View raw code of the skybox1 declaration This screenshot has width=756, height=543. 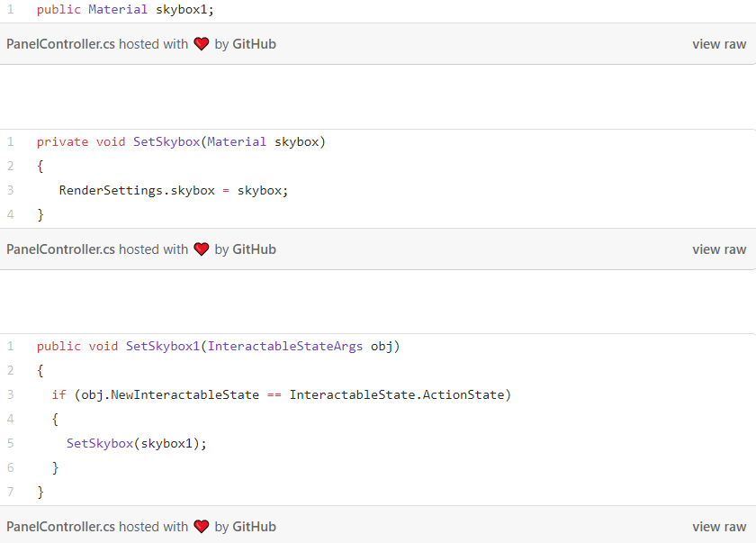[x=718, y=44]
